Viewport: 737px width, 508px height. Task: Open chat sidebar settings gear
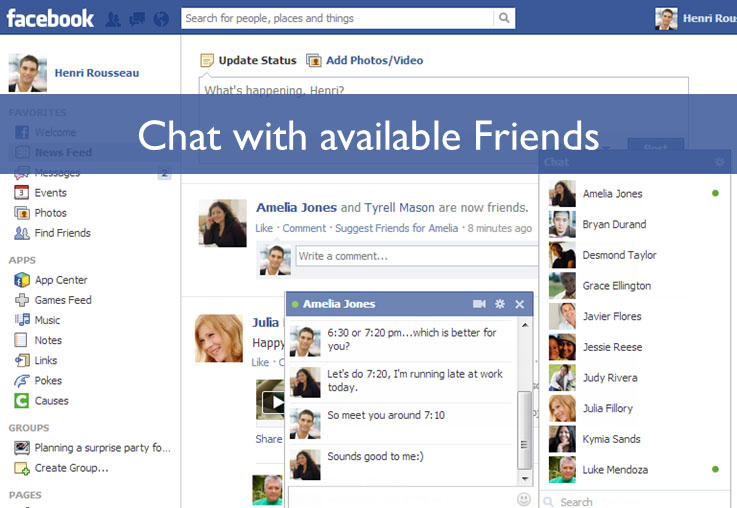[719, 161]
